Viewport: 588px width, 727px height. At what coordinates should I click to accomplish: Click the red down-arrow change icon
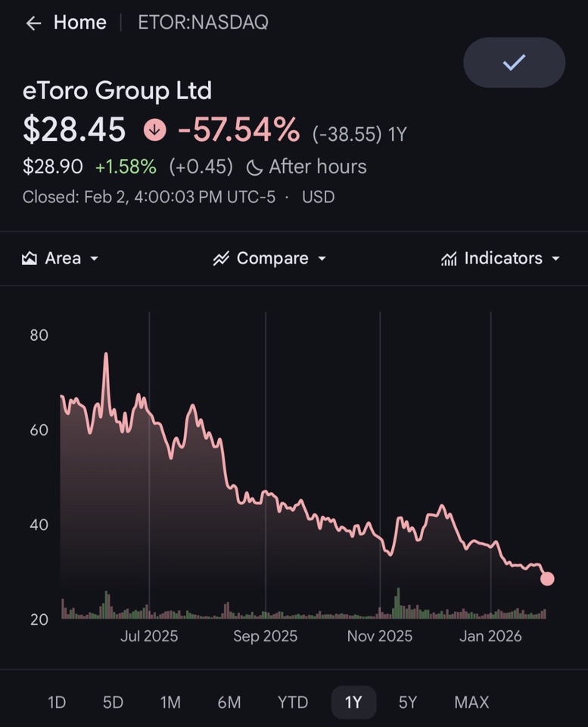(x=154, y=130)
